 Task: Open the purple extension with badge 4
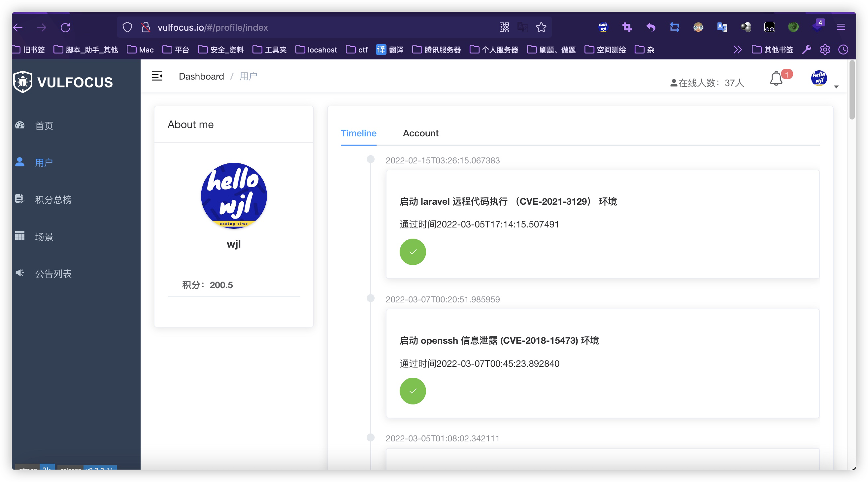click(818, 26)
